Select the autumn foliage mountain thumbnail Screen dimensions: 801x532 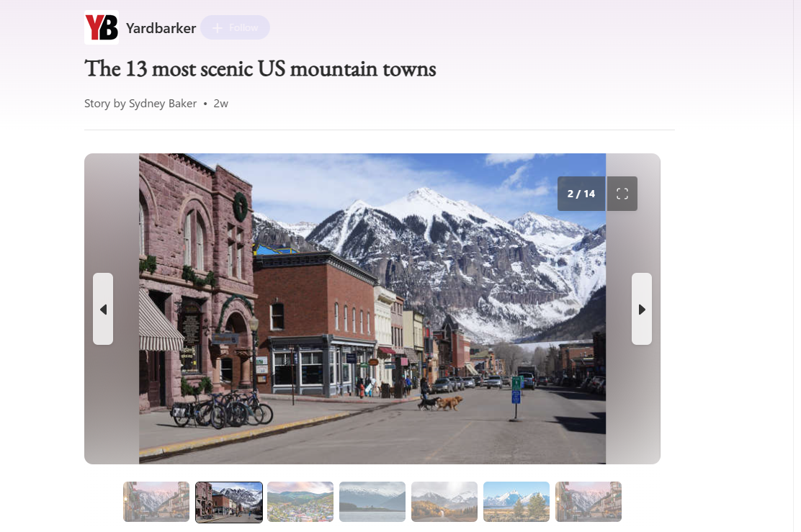click(x=444, y=502)
